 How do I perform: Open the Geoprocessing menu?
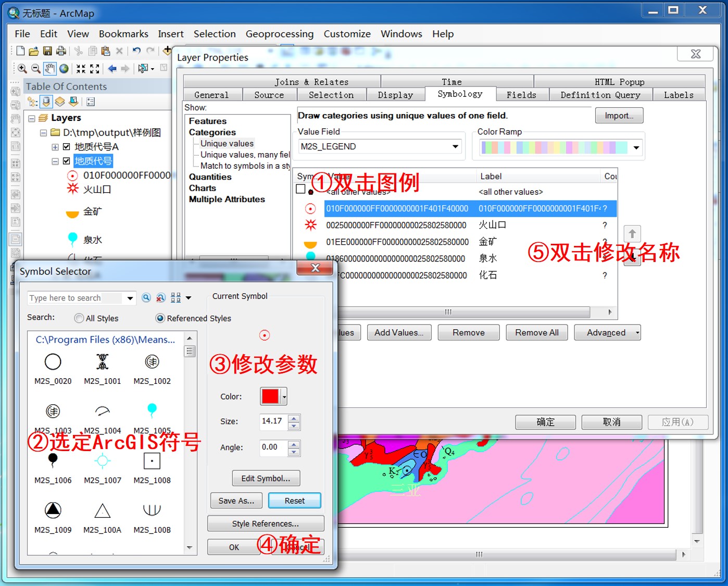pos(280,34)
